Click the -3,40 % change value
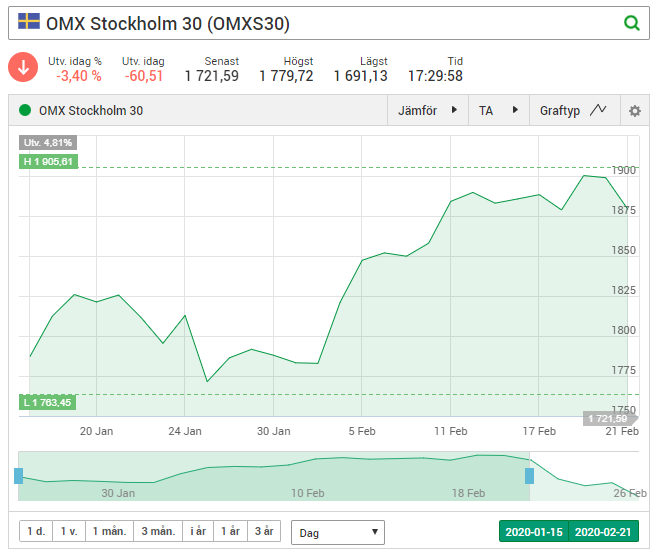Screen dimensions: 653x553 [79, 76]
